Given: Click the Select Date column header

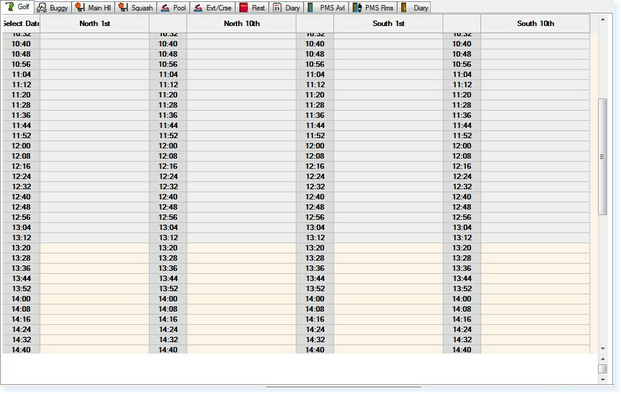Looking at the screenshot, I should click(21, 23).
